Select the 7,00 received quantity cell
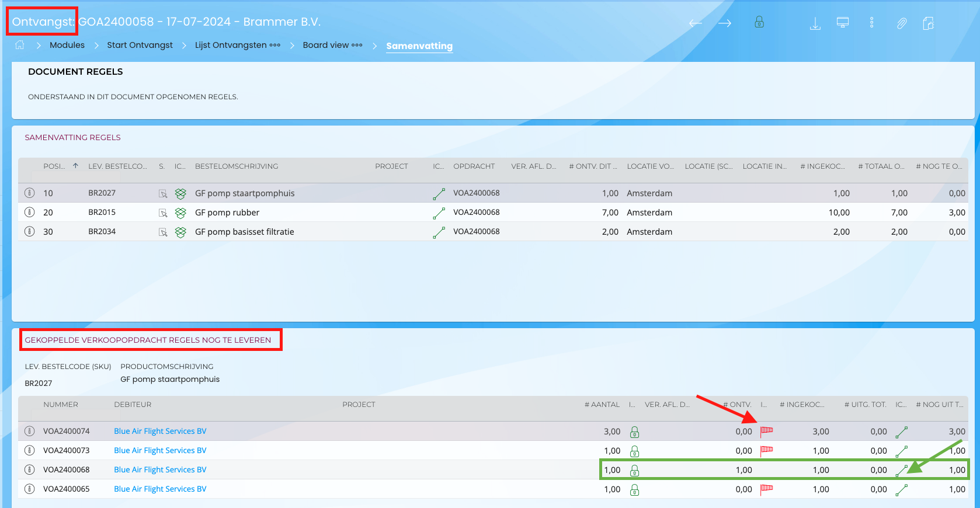Image resolution: width=980 pixels, height=508 pixels. click(x=610, y=213)
